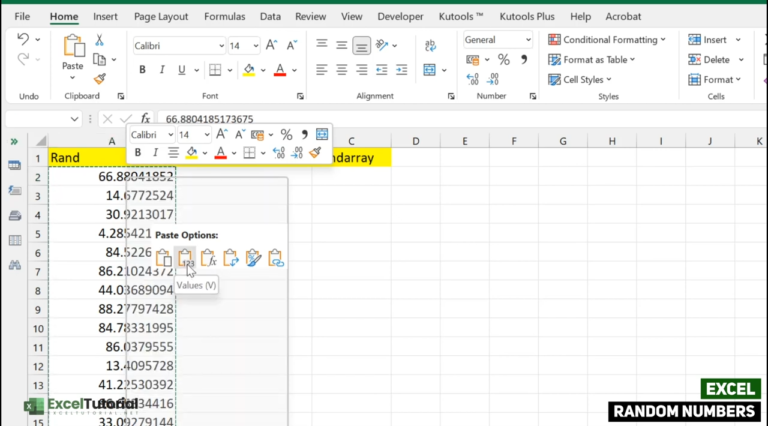
Task: Open Format as Table dropdown
Action: coord(592,60)
